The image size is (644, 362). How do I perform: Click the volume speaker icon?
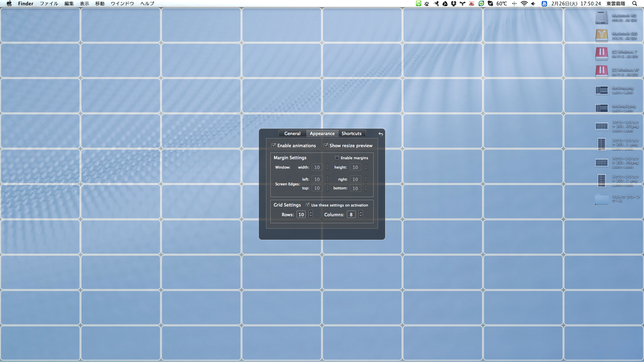point(533,4)
